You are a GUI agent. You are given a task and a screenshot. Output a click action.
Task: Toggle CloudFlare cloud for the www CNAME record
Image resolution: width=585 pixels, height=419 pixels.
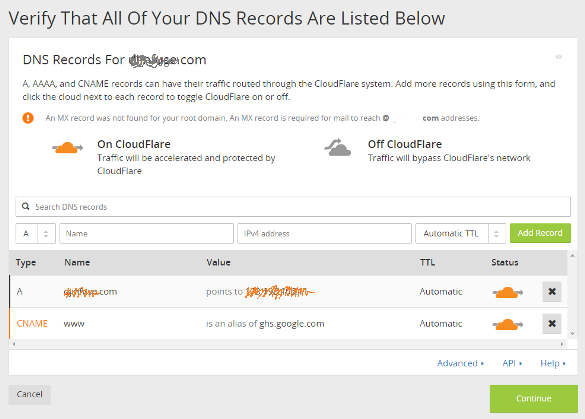[x=507, y=324]
